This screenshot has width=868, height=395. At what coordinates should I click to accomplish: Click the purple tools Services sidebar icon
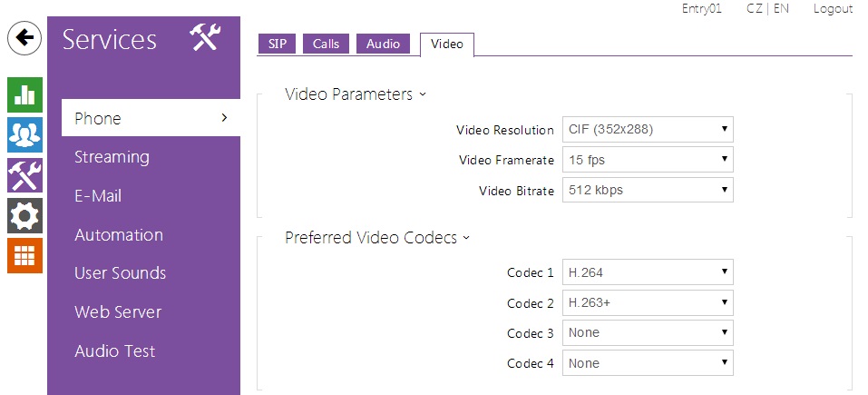click(24, 174)
